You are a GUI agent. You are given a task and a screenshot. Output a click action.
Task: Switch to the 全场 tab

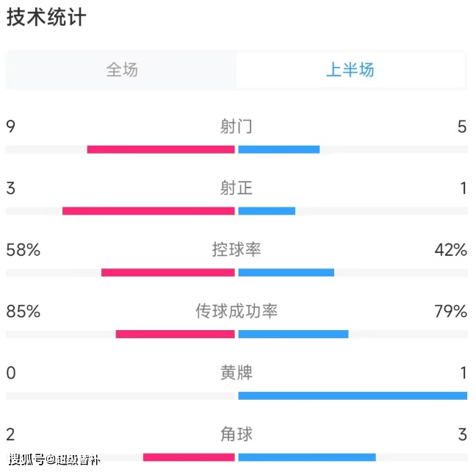(122, 70)
